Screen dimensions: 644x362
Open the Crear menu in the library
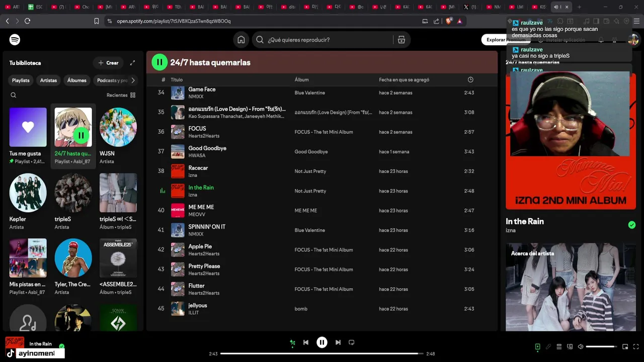(x=108, y=63)
